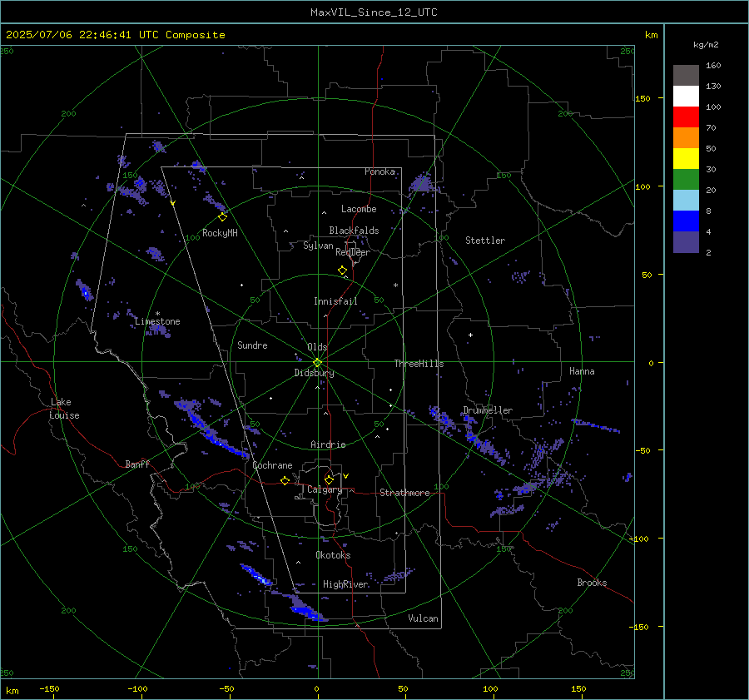This screenshot has height=700, width=749.
Task: Click the Calgary city label
Action: (x=325, y=489)
